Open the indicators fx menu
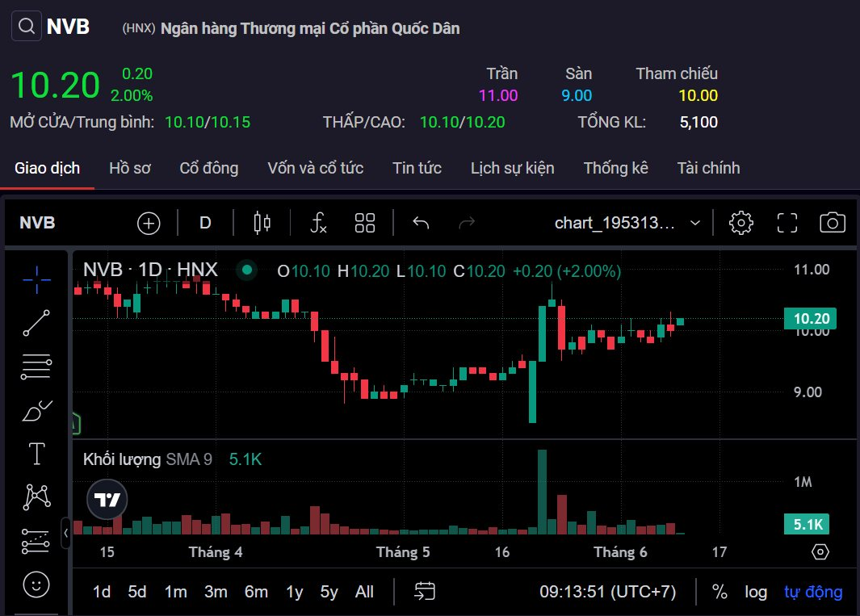 pos(318,224)
